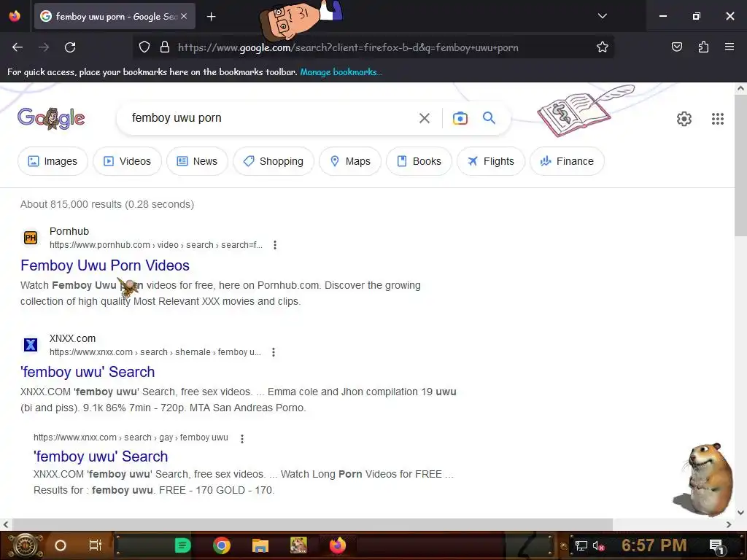Reload the page with the refresh icon

point(70,47)
